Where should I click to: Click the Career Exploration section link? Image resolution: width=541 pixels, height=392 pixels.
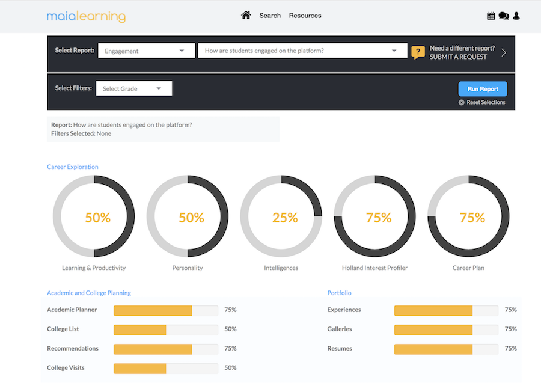click(x=73, y=167)
